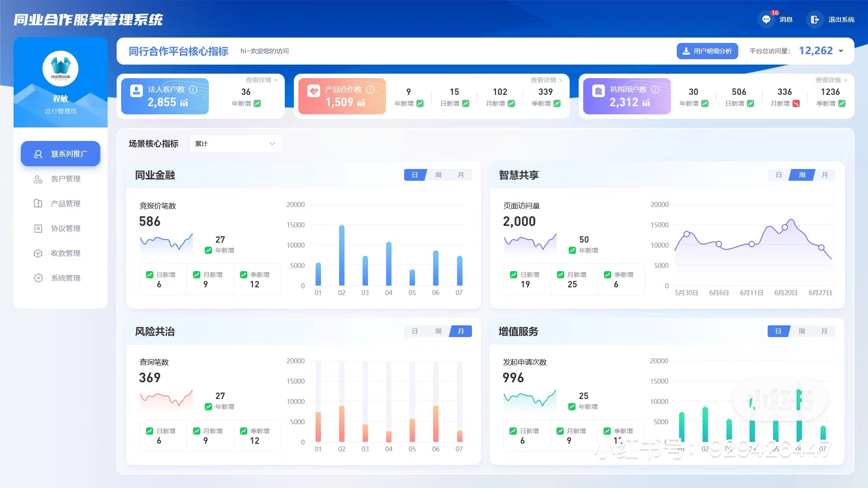
Task: Click the 6月20日 data point marker
Action: tap(785, 227)
